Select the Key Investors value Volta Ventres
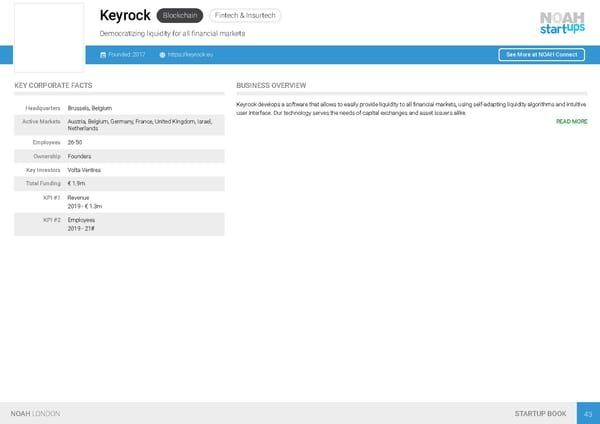 click(84, 170)
